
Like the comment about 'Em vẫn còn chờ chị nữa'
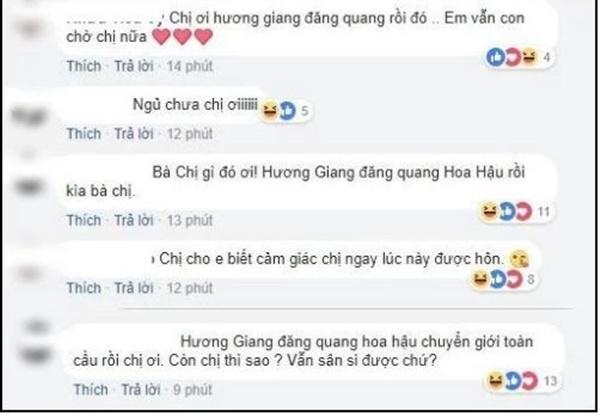pyautogui.click(x=84, y=66)
